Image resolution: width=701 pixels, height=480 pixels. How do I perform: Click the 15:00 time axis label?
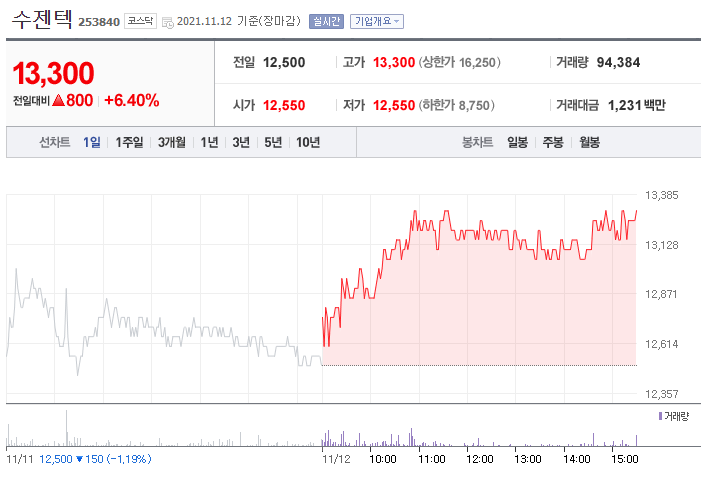[x=625, y=459]
